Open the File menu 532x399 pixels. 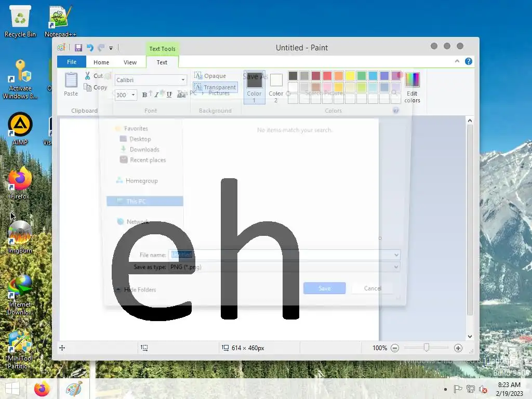[x=72, y=62]
